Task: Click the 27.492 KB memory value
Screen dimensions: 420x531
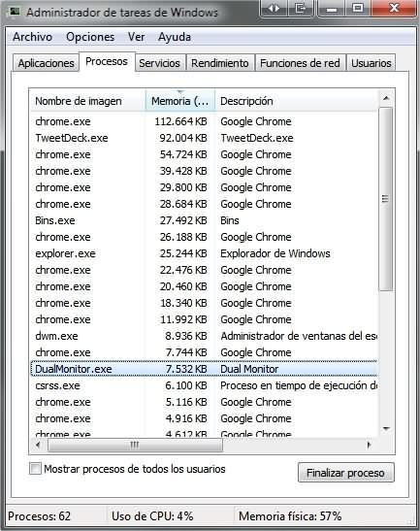Action: 183,220
